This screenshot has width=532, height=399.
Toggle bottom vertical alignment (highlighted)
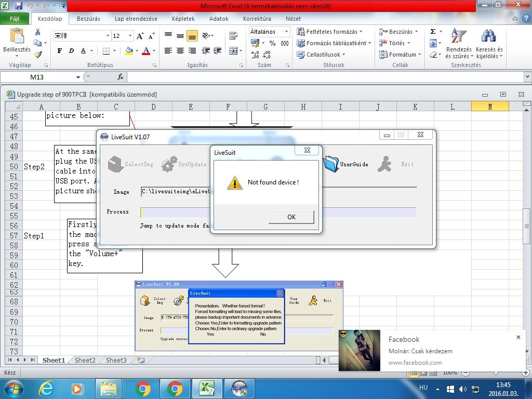click(x=192, y=36)
